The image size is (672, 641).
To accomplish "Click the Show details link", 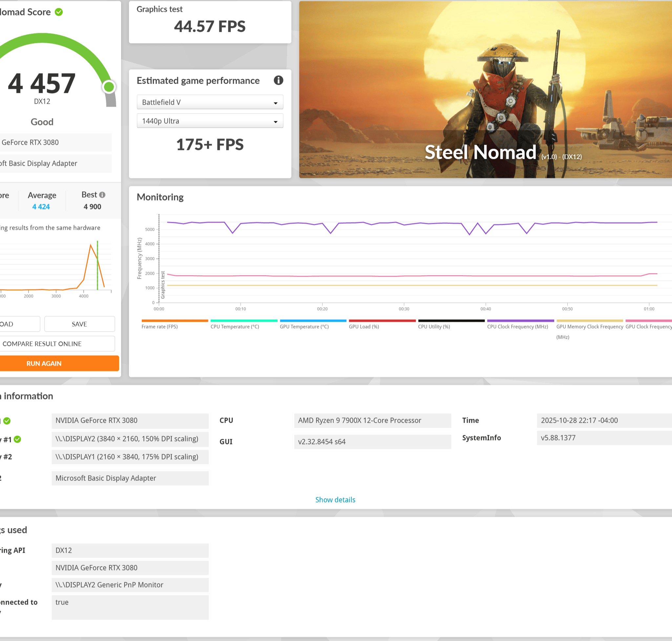I will 335,500.
